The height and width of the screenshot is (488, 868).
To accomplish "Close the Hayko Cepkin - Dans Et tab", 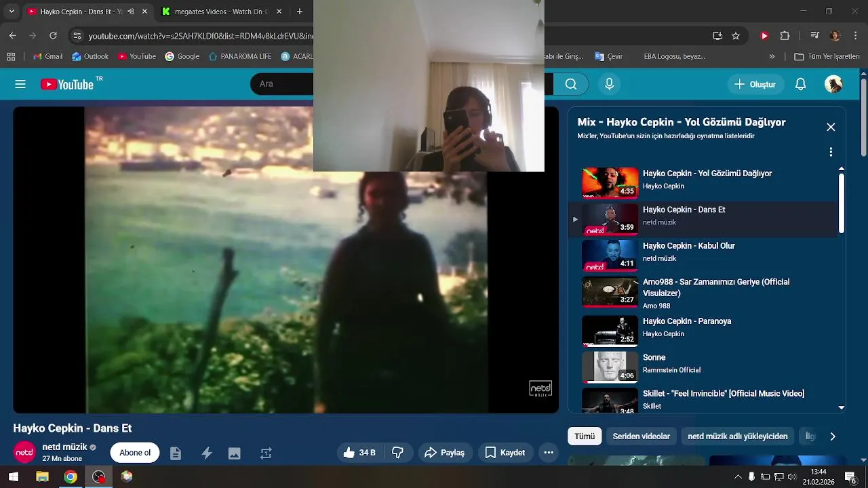I will coord(144,12).
